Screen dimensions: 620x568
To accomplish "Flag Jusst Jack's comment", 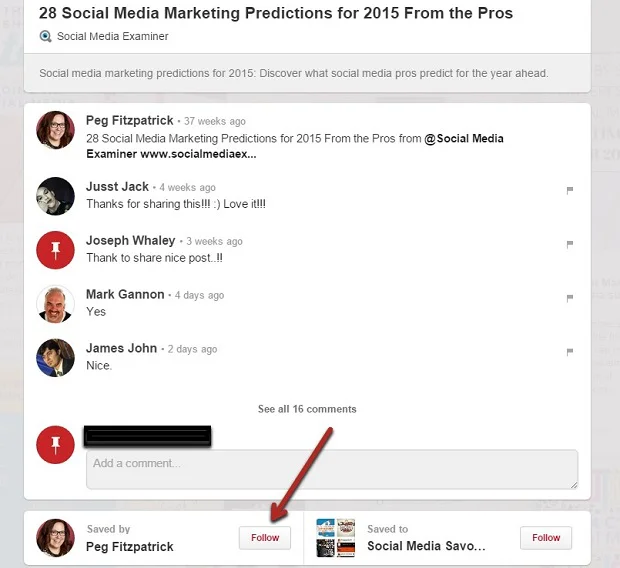I will click(x=570, y=190).
